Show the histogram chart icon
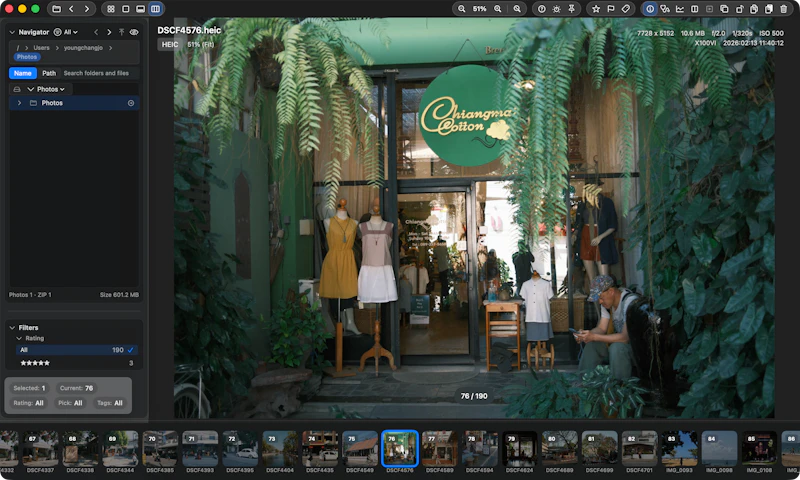800x480 pixels. [680, 9]
